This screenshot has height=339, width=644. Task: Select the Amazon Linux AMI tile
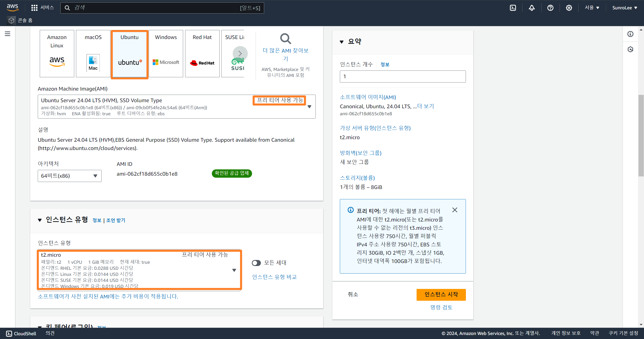point(57,54)
